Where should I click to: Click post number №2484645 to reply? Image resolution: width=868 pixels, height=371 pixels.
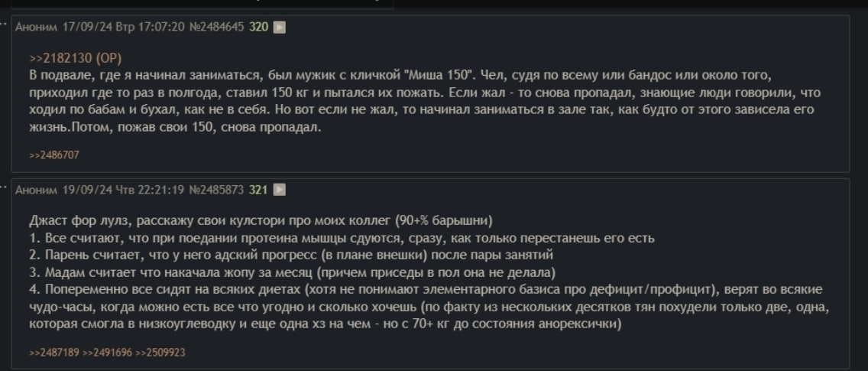(x=216, y=27)
